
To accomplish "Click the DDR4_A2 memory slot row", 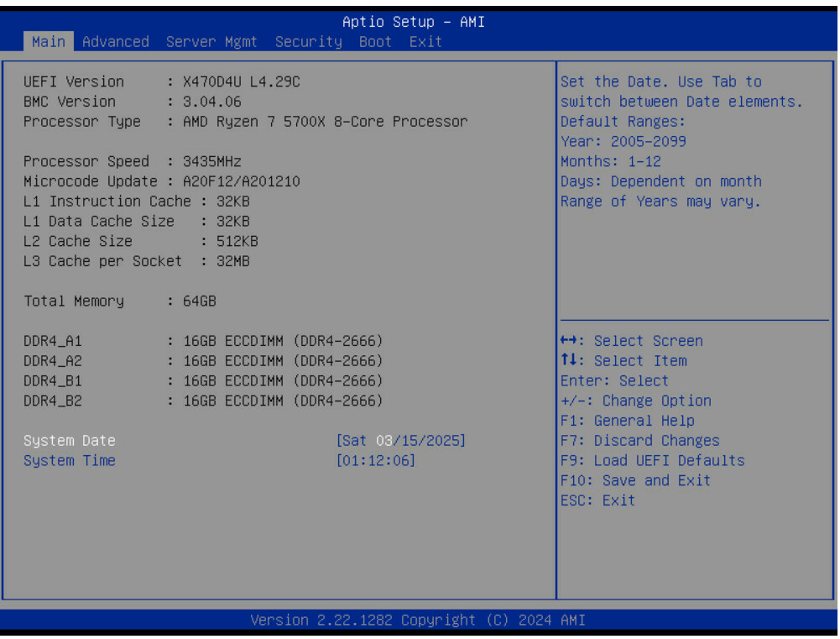I will pos(203,361).
